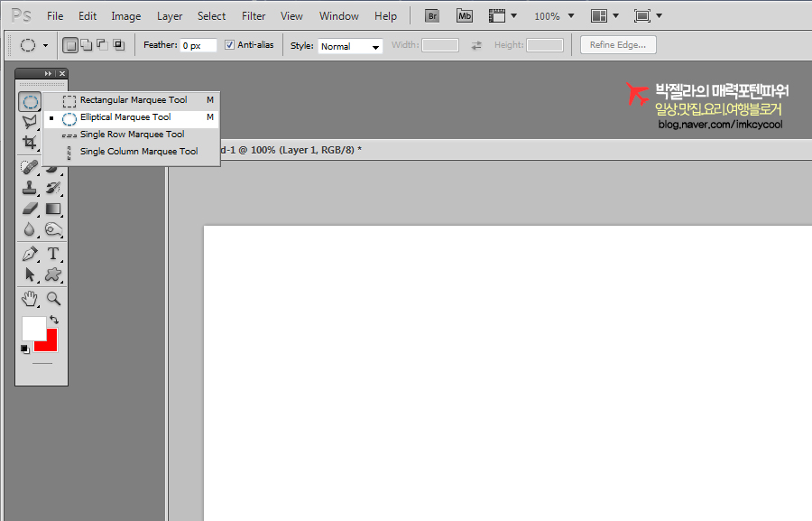This screenshot has width=812, height=521.
Task: Expand the tool preset picker arrow
Action: pyautogui.click(x=45, y=45)
